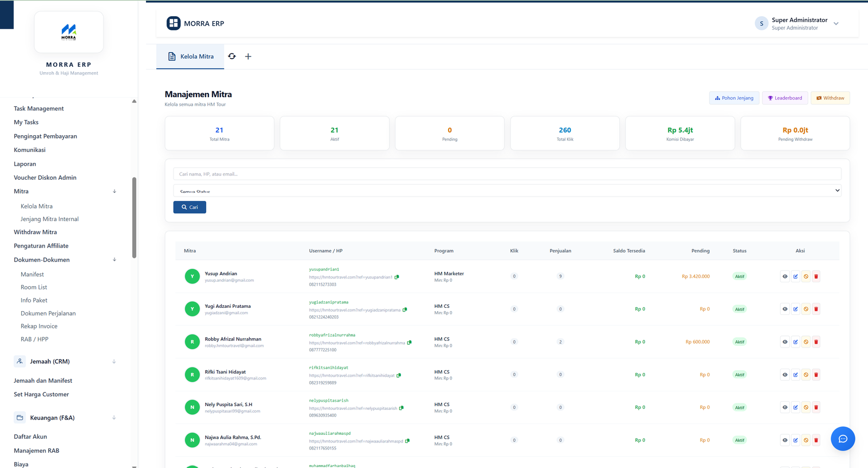Edit mitra Najwa Aulia Rahma
868x468 pixels.
(795, 440)
